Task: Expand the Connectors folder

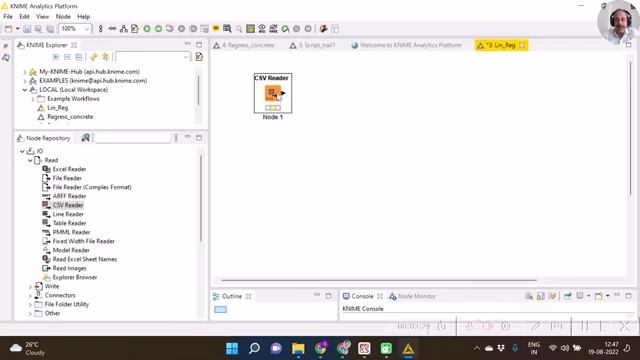Action: (30, 296)
